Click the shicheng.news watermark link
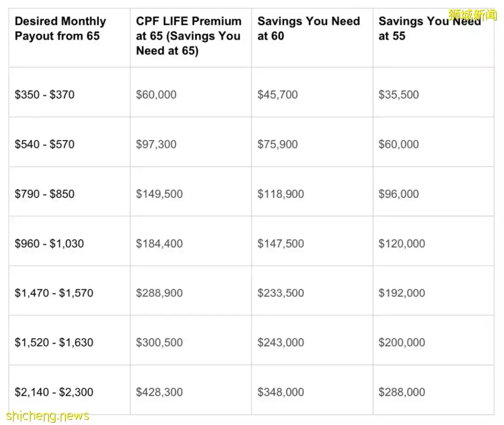Image resolution: width=504 pixels, height=425 pixels. [x=48, y=415]
